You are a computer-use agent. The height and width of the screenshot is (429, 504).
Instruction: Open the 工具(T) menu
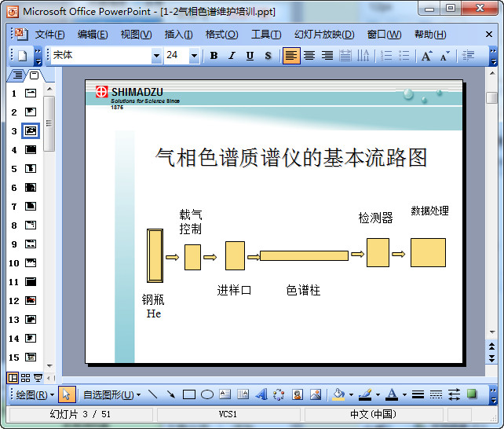(x=266, y=35)
